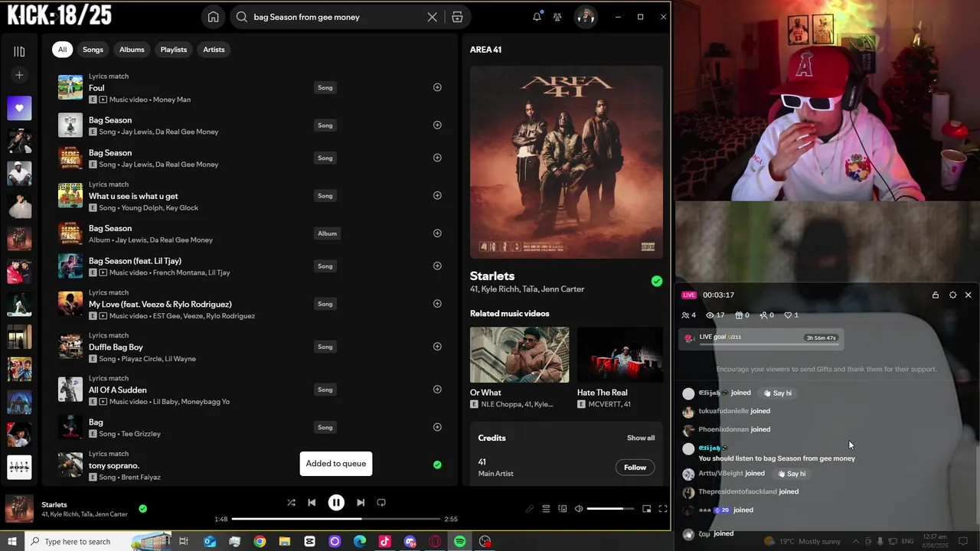Viewport: 980px width, 551px height.
Task: Open the Queue icon in player bar
Action: pos(546,509)
